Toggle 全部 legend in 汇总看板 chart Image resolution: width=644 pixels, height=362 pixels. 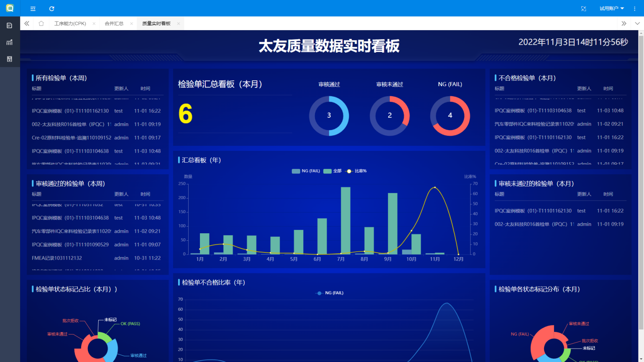[332, 171]
